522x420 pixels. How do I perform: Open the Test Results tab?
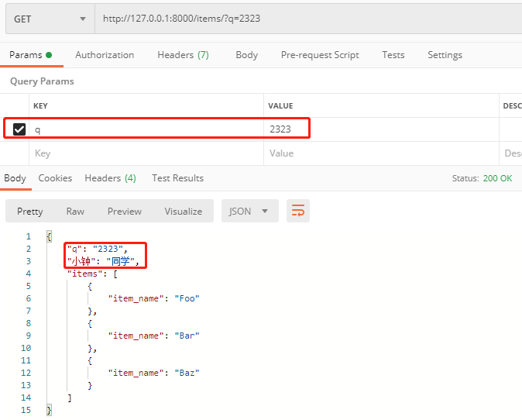(177, 178)
